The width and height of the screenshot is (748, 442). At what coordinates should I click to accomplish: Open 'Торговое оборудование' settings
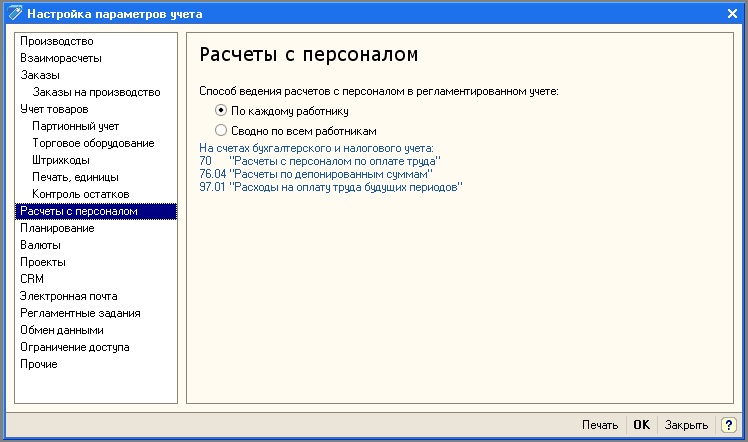[x=93, y=143]
